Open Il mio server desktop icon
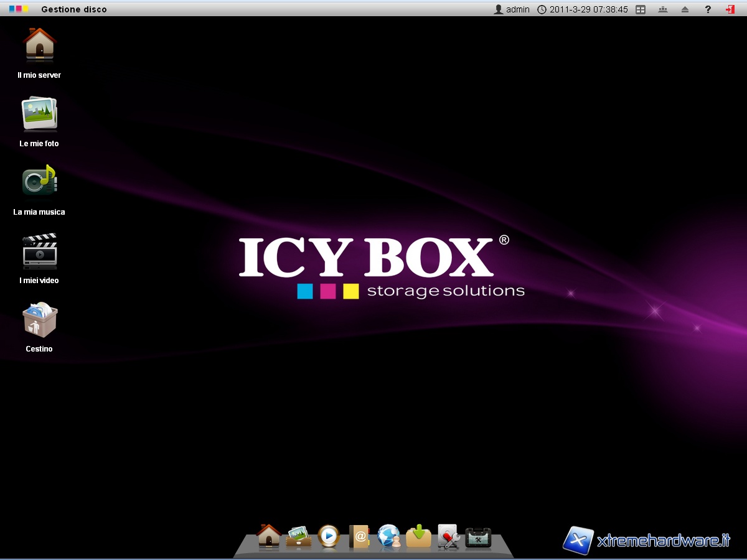 pyautogui.click(x=39, y=46)
